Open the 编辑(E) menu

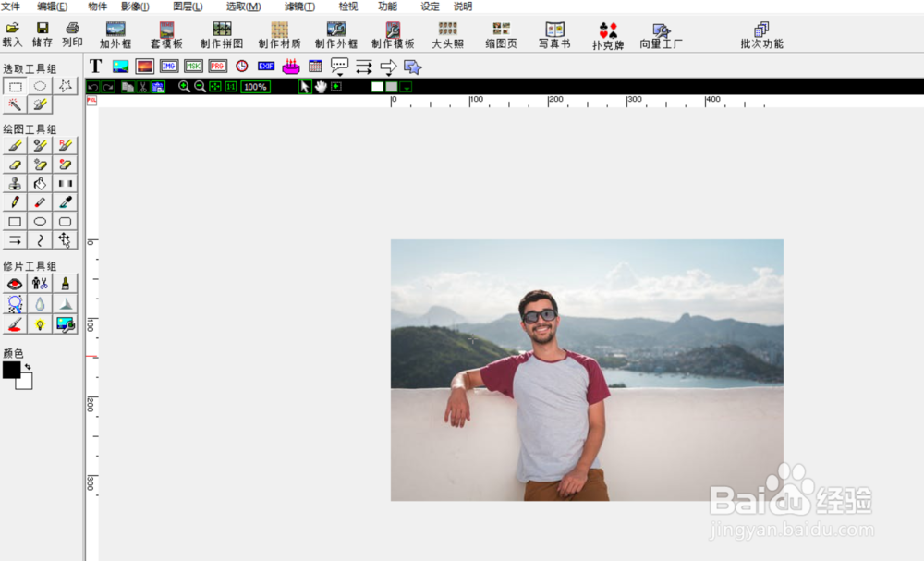52,6
